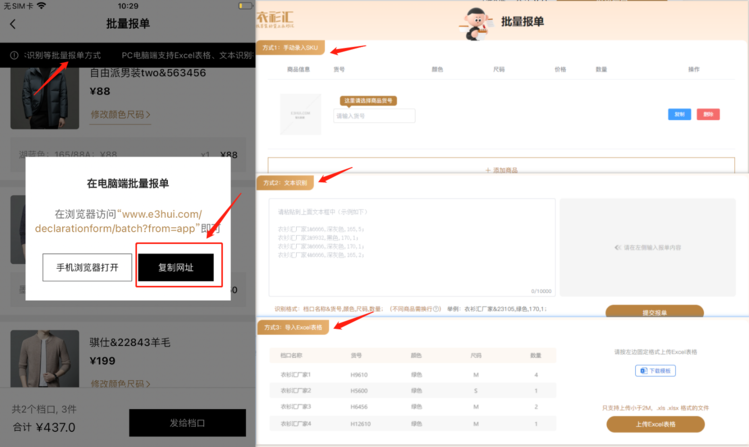Tap the back arrow in mobile header
This screenshot has height=447, width=749.
pos(13,24)
